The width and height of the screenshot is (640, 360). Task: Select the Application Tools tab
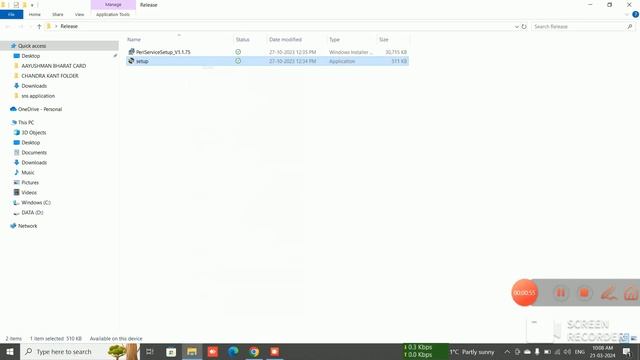coord(113,14)
